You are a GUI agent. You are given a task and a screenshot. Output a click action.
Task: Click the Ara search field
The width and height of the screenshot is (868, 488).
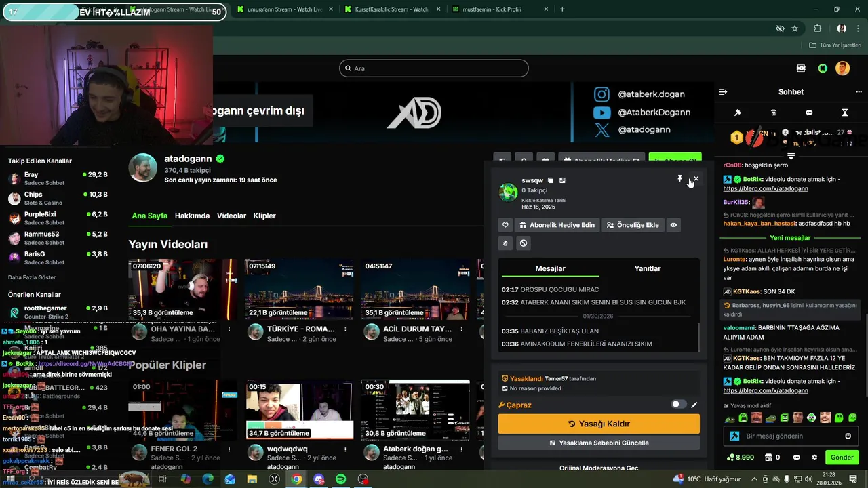coord(434,68)
